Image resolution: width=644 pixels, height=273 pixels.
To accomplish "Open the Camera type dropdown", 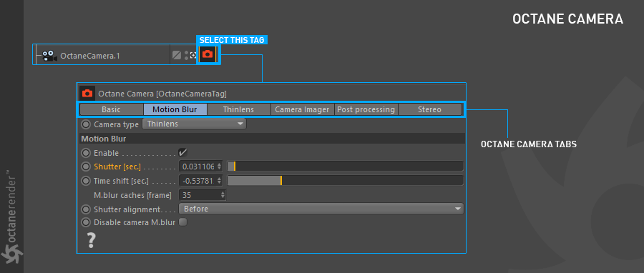I will pos(194,124).
